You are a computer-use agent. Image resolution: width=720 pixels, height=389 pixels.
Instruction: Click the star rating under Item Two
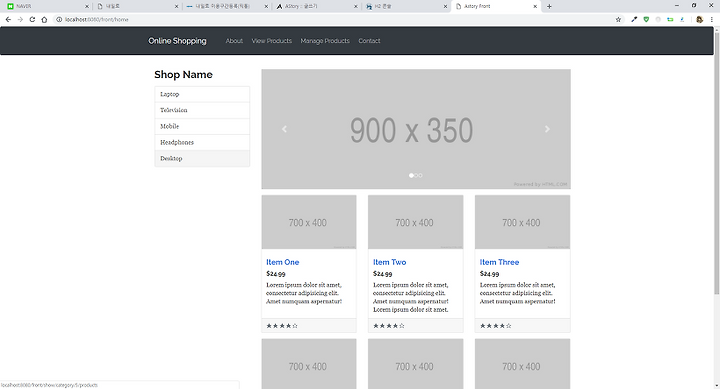pos(389,326)
